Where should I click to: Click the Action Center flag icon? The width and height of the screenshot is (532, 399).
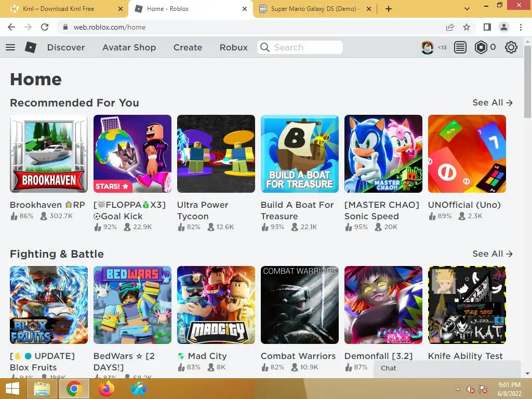tap(483, 389)
